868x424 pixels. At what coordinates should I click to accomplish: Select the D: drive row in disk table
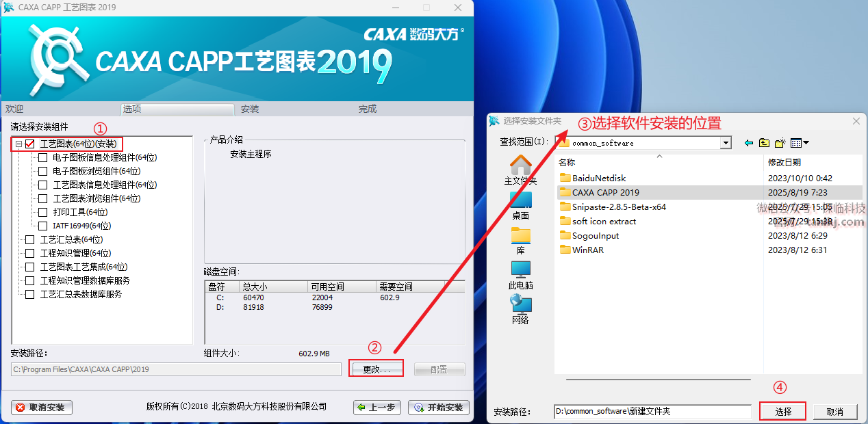click(x=334, y=307)
